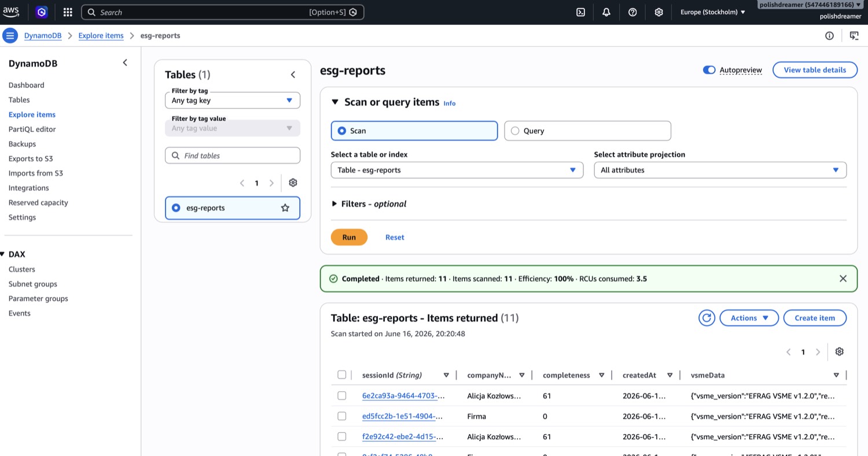This screenshot has height=456, width=868.
Task: Collapse the Scan or query items section
Action: (334, 102)
